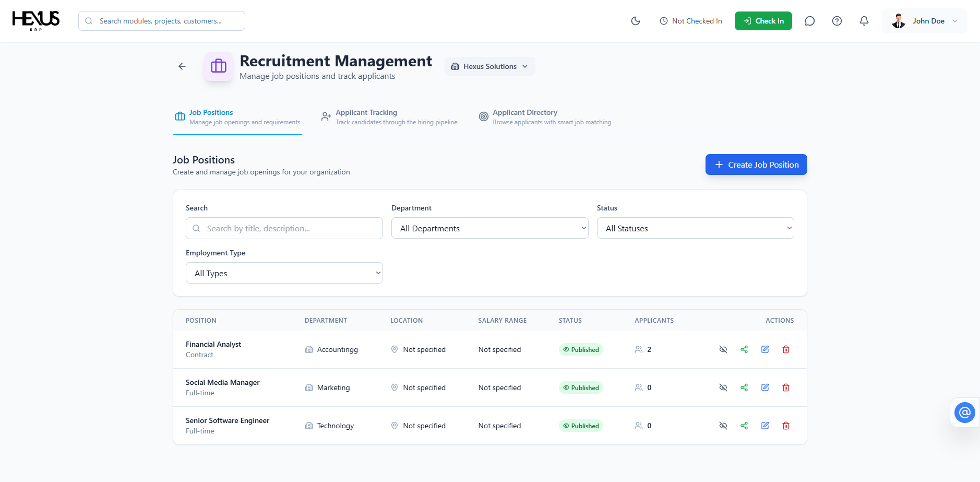Focus the Search by title field
This screenshot has width=980, height=482.
pyautogui.click(x=284, y=228)
